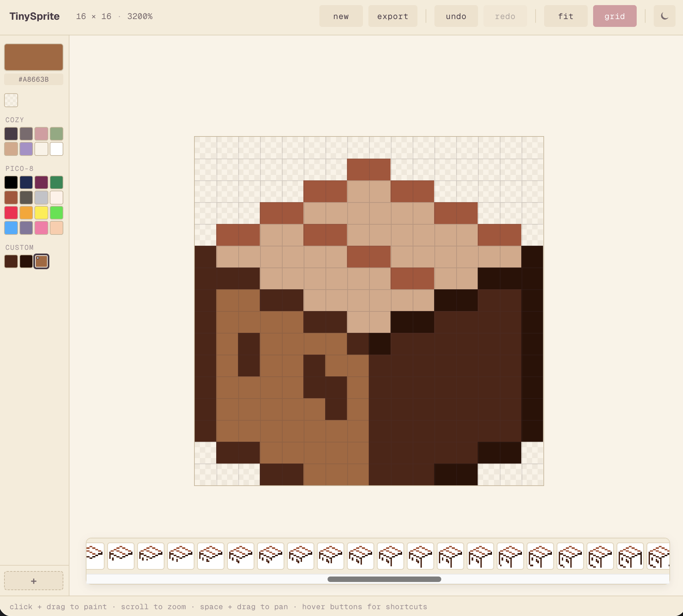Toggle the grid overlay button
683x616 pixels.
(x=615, y=16)
